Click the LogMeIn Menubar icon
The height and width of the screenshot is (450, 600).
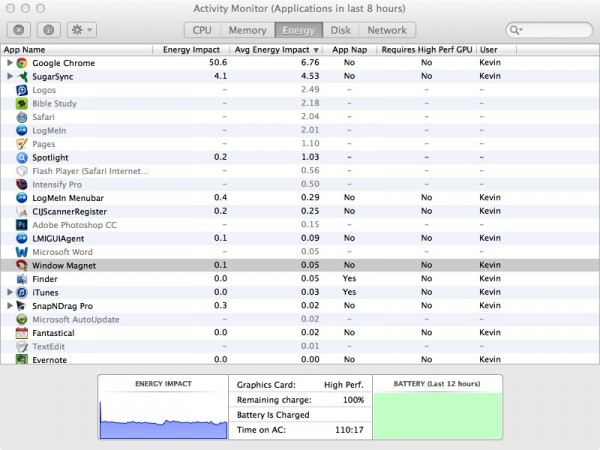pyautogui.click(x=22, y=198)
